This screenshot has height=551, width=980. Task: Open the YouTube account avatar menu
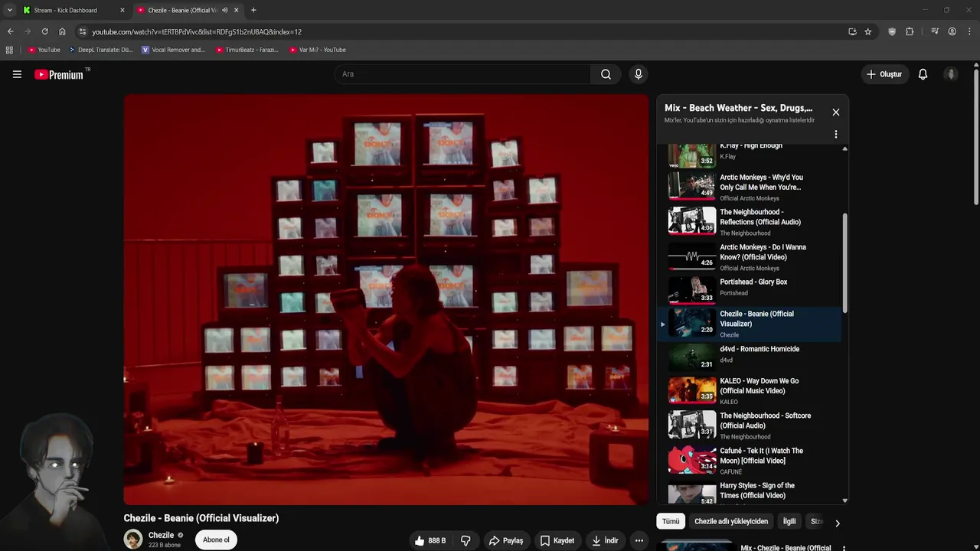click(x=951, y=74)
